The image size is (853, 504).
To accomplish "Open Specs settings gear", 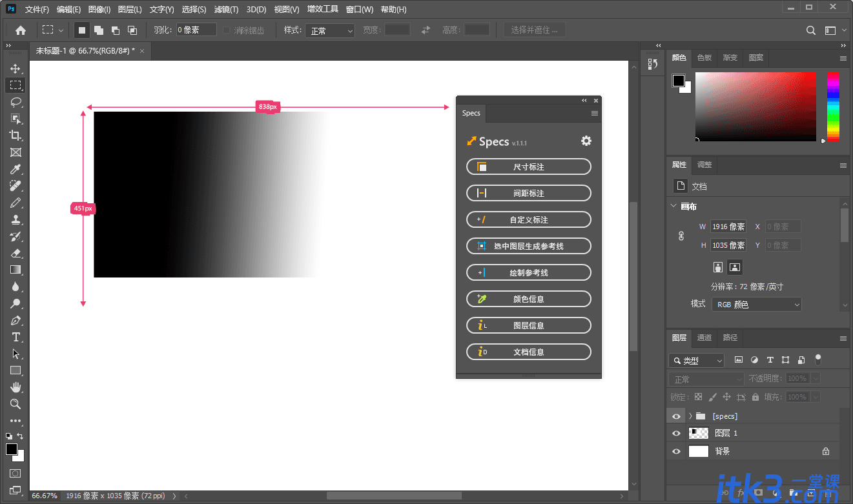I will pos(586,141).
